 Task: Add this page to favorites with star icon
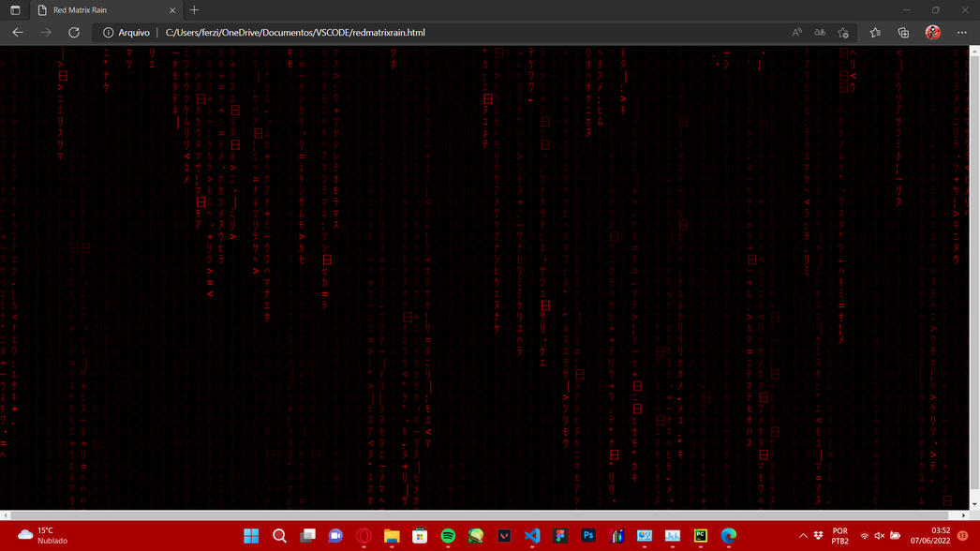(x=843, y=33)
